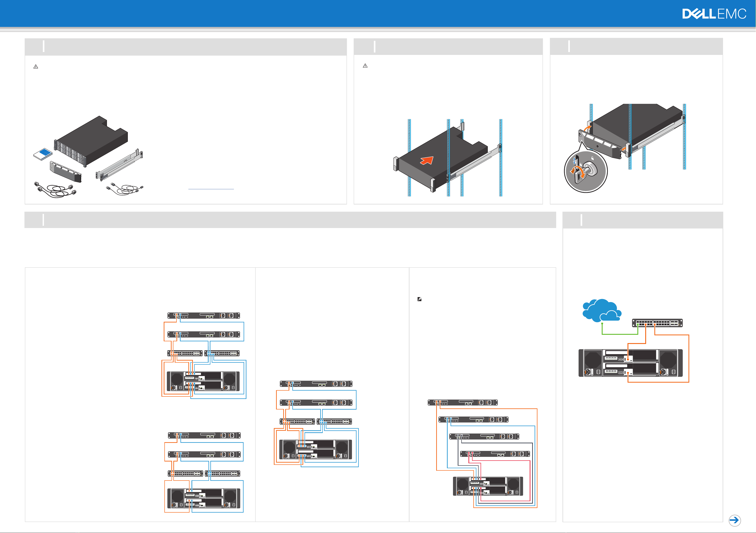Viewport: 756px width, 533px height.
Task: Go to next page with the arrow button
Action: pyautogui.click(x=735, y=520)
